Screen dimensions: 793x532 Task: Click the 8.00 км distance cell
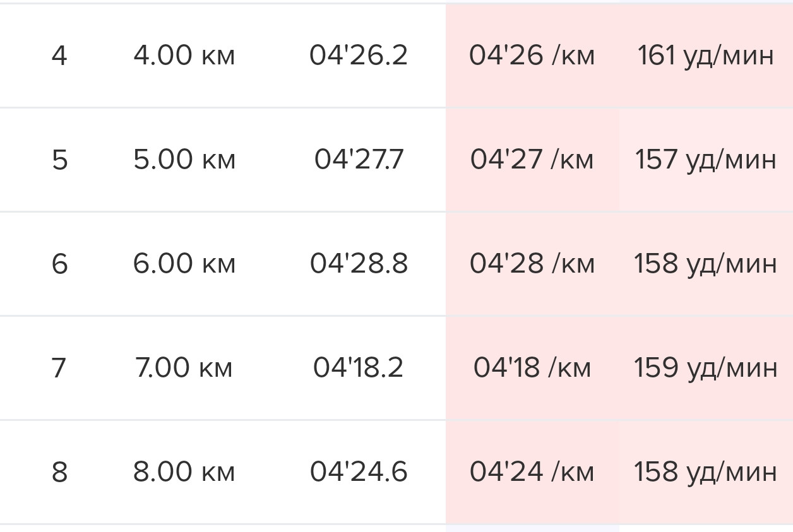tap(184, 472)
